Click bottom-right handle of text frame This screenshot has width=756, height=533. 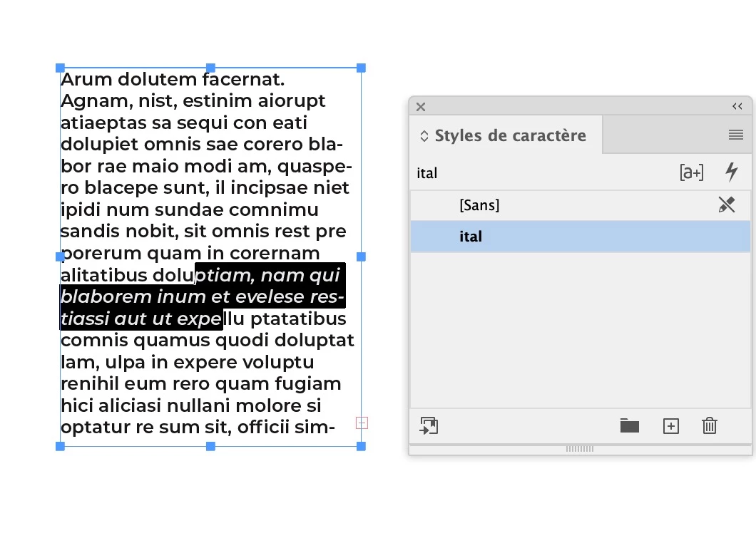click(x=361, y=447)
